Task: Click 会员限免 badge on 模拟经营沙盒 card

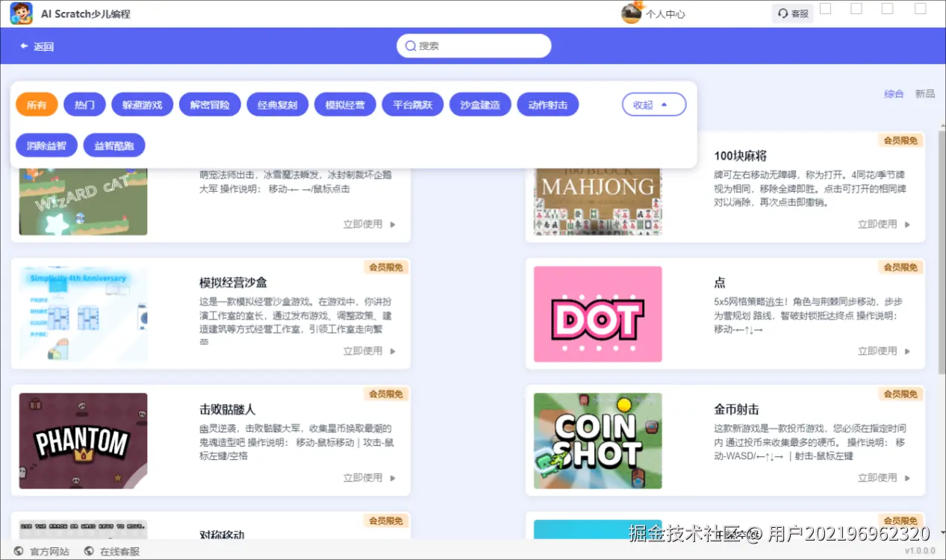Action: tap(386, 267)
